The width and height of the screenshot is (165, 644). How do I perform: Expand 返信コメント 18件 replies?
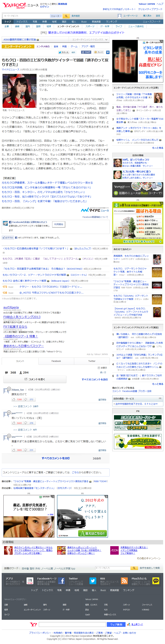(26, 406)
